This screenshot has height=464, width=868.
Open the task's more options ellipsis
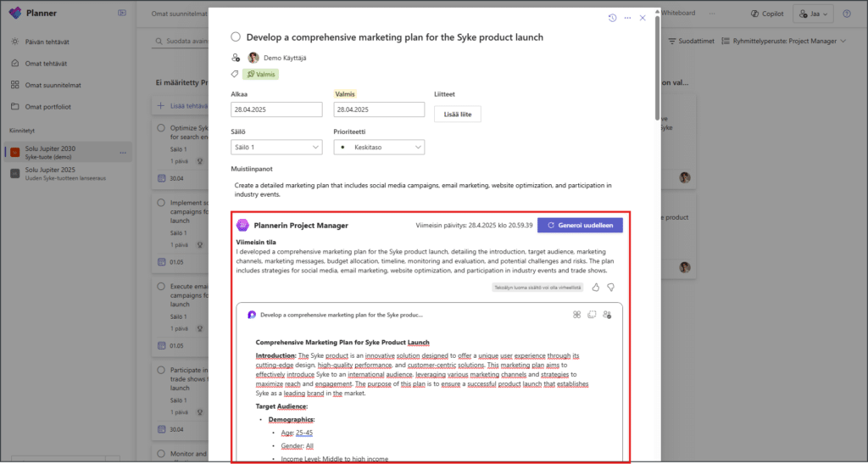click(627, 18)
